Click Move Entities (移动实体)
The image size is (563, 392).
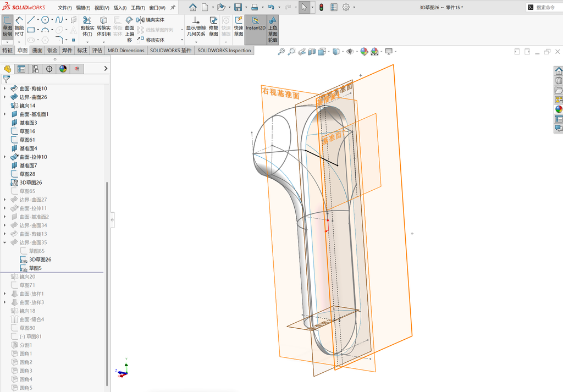(x=151, y=40)
